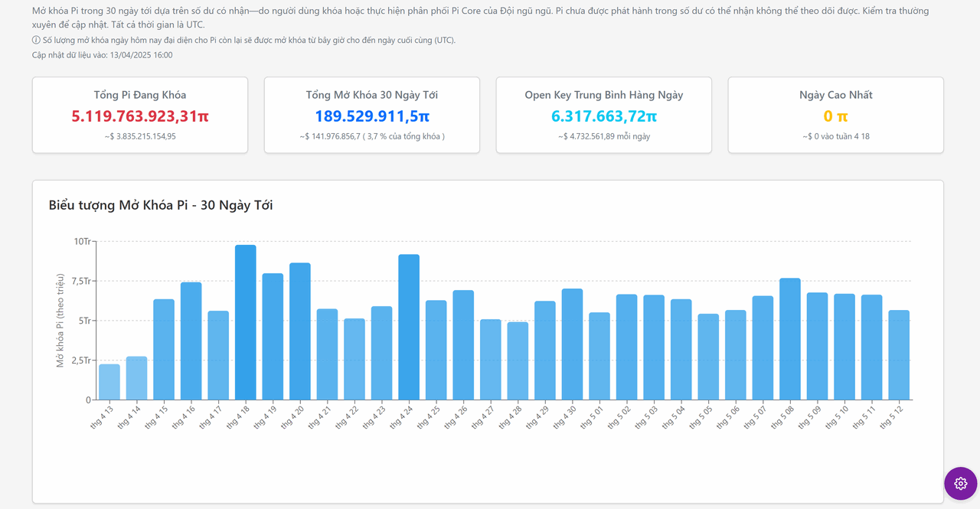Click the thg 5 04 x-axis label

pos(675,418)
